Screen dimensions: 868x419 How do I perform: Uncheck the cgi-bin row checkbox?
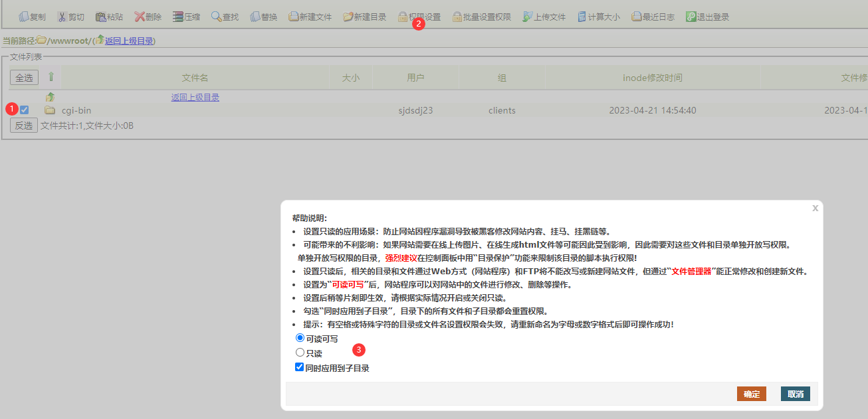[25, 110]
